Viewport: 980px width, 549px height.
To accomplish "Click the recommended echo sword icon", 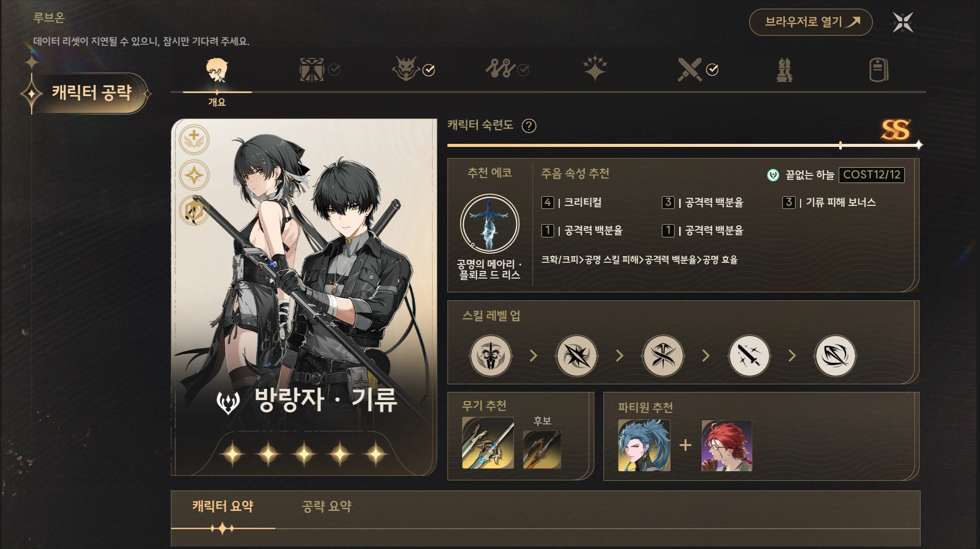I will [x=489, y=224].
